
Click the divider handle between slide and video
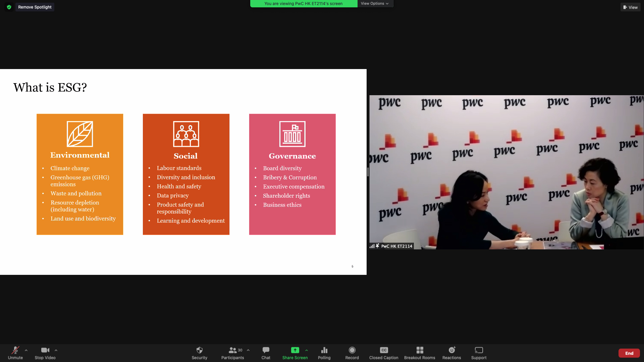pos(368,172)
